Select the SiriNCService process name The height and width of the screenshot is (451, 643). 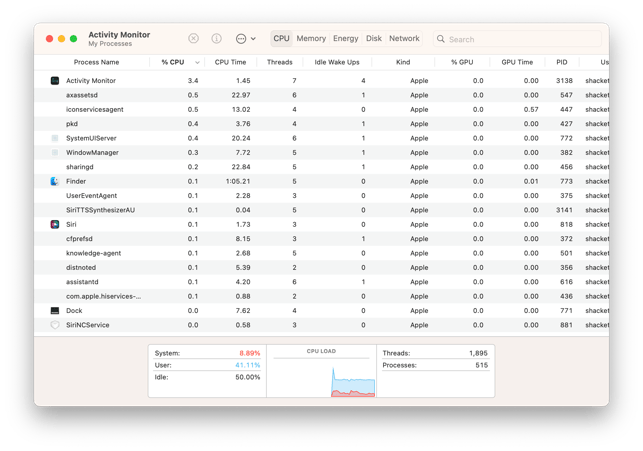(88, 325)
